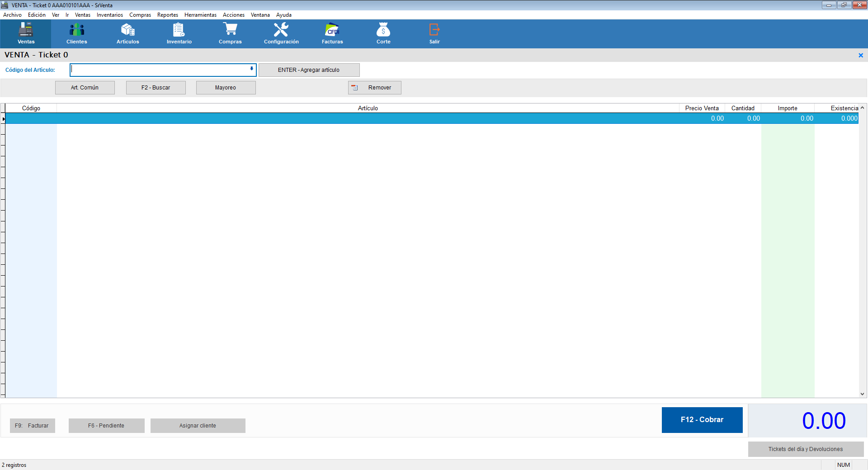Click ENTER - Agregar artículo button

(309, 70)
